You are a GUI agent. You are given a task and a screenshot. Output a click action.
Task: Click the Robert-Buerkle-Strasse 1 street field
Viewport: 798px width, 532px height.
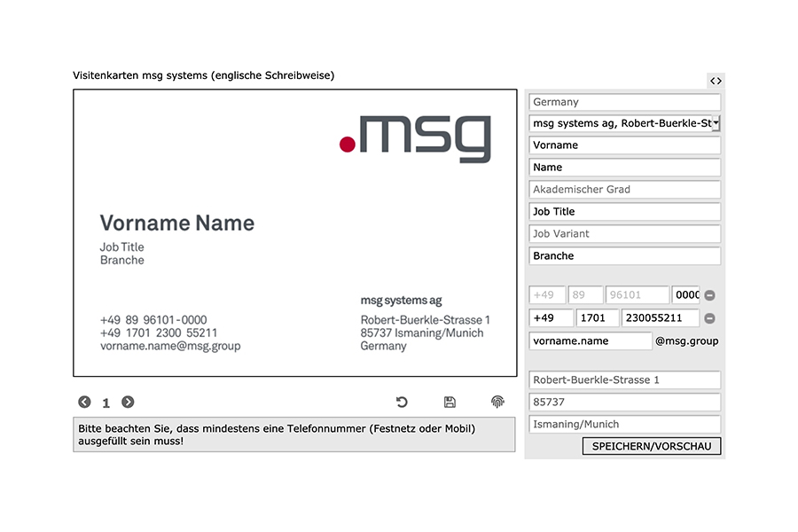(624, 379)
